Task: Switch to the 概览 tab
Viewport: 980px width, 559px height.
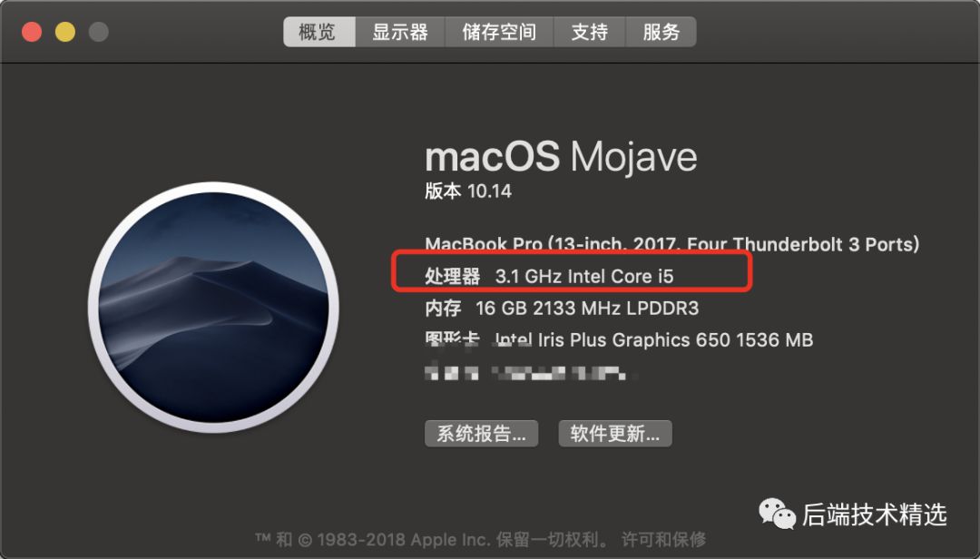Action: tap(319, 32)
